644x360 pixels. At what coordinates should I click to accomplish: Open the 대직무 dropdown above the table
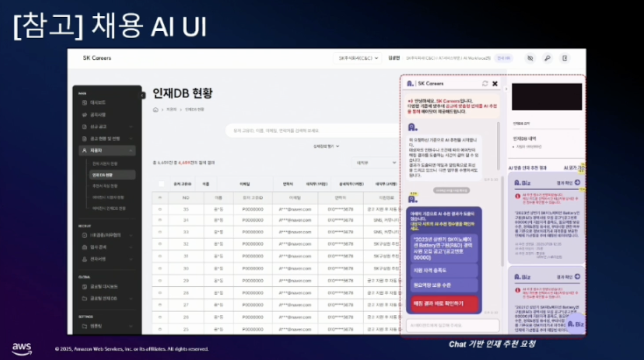376,163
